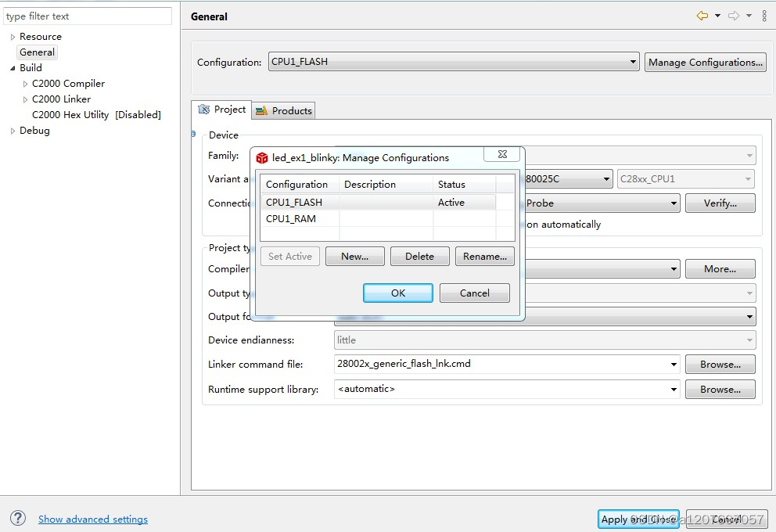Click the Active status cell
776x532 pixels.
[464, 203]
